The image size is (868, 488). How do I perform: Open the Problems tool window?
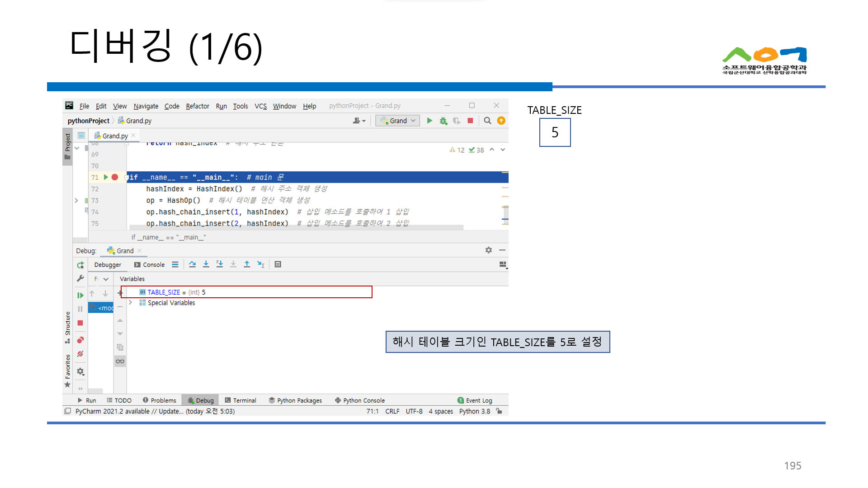[159, 400]
